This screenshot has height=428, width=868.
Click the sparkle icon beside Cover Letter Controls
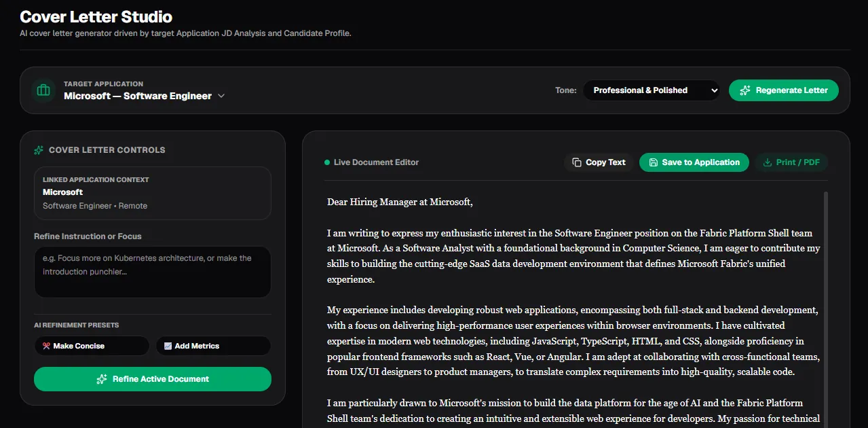coord(39,150)
